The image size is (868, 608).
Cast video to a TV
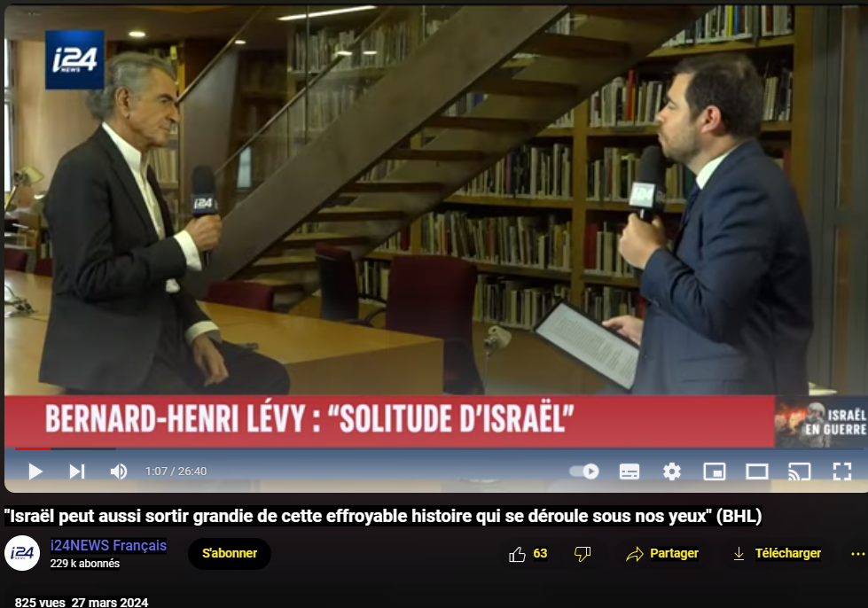(800, 472)
